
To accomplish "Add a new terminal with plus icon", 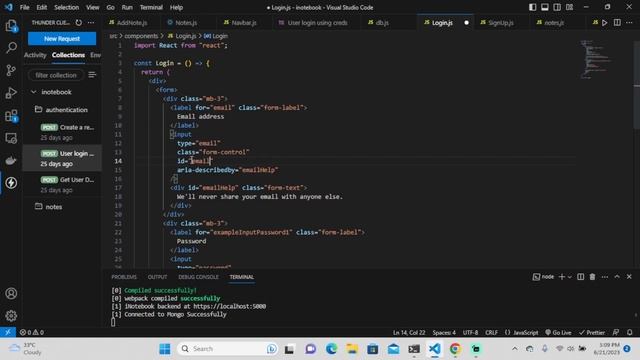I will point(562,277).
